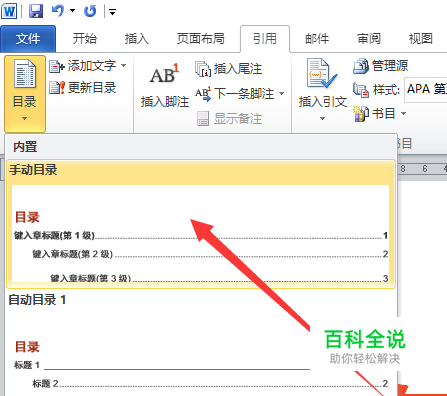Image resolution: width=447 pixels, height=396 pixels.
Task: Open 管理源 source manager
Action: (381, 66)
